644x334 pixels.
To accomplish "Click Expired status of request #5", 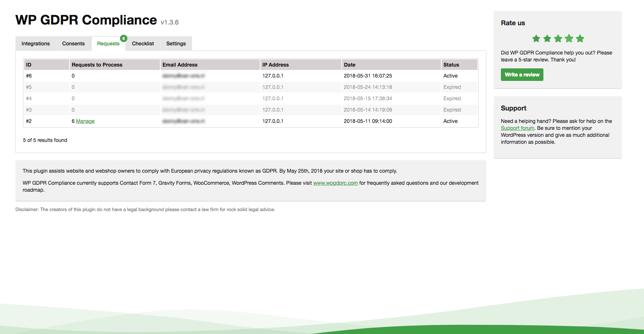I will 452,87.
